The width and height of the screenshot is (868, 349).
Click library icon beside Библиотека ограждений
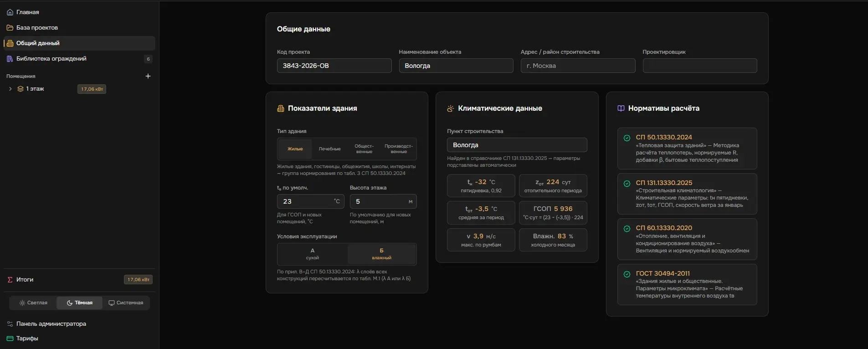coord(10,59)
